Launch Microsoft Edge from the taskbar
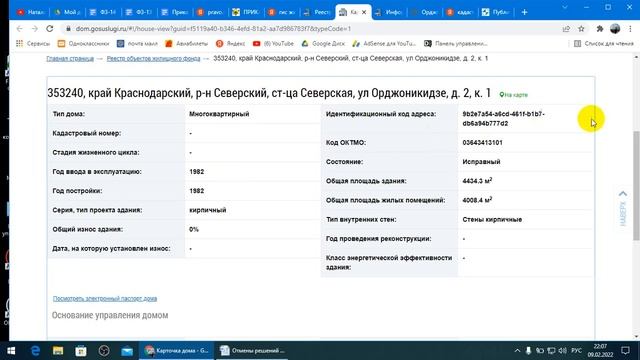The image size is (640, 360). 36,351
